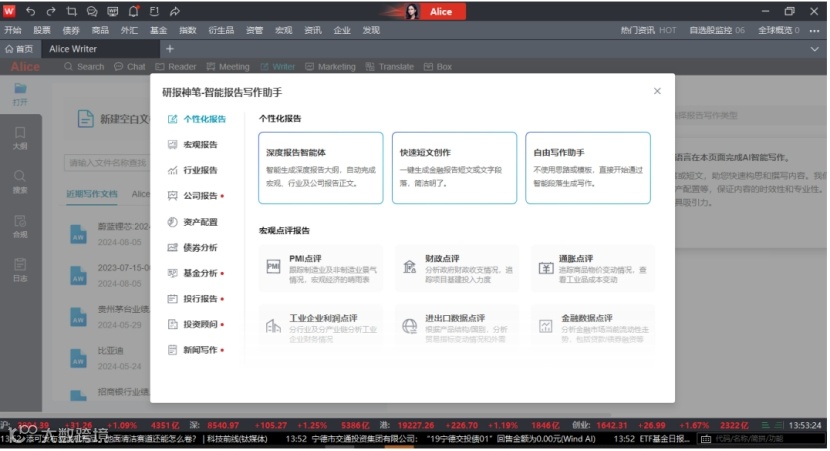Open 快速短文创作 card
The width and height of the screenshot is (830, 451).
(454, 168)
